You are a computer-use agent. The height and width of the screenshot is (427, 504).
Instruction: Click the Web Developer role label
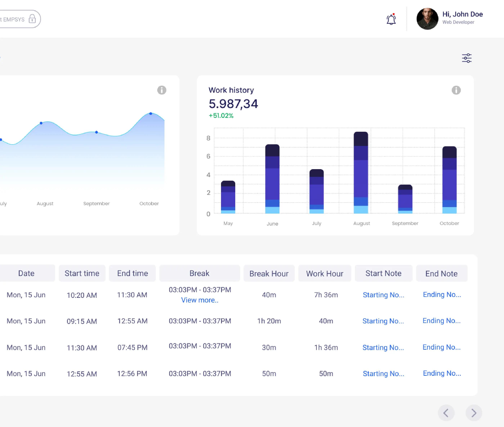[458, 22]
